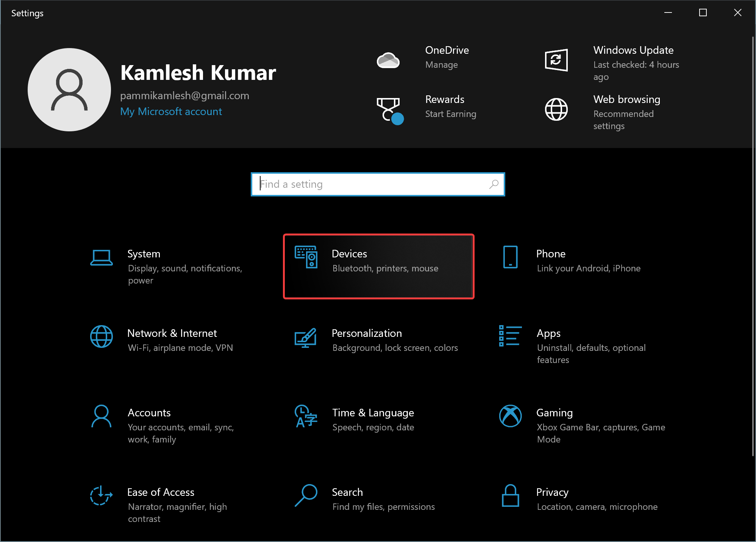Click 'Find my files, permissions' text

[383, 507]
